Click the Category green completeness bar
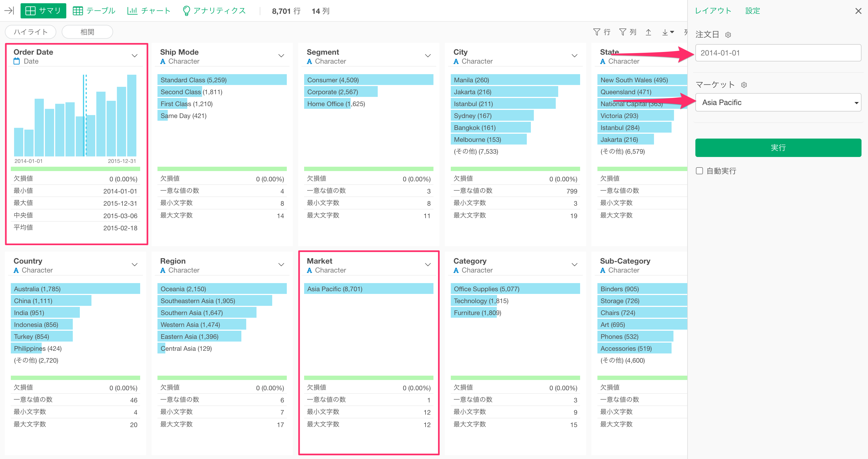The height and width of the screenshot is (459, 868). (515, 378)
